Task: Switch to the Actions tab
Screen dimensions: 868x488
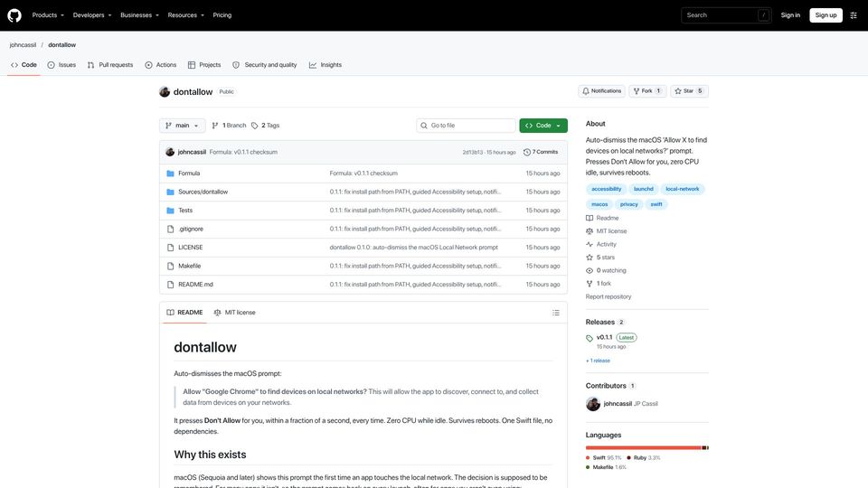Action: [161, 65]
